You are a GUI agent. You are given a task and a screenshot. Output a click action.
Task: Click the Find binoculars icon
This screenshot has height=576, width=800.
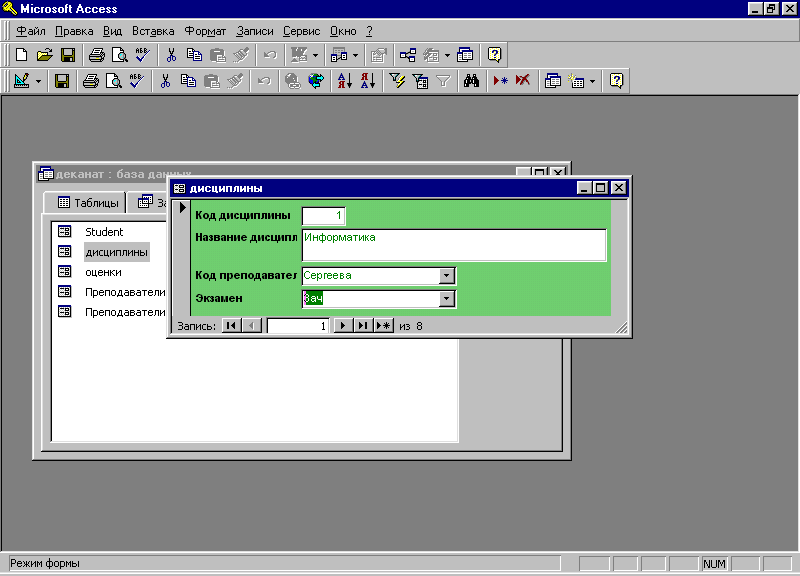point(471,81)
